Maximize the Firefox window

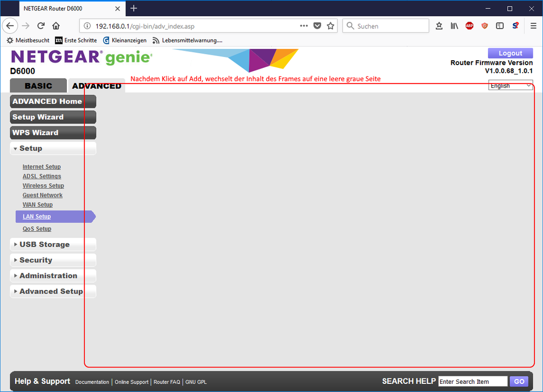pyautogui.click(x=510, y=8)
